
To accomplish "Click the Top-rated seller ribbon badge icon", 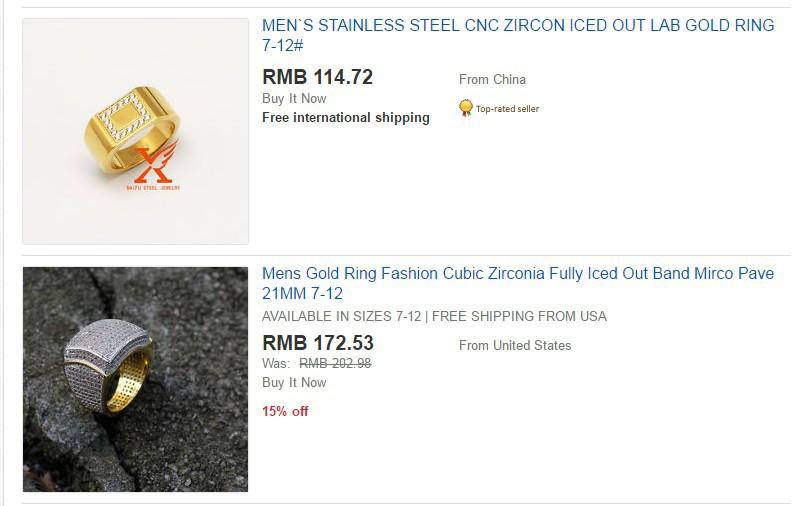I will [465, 108].
